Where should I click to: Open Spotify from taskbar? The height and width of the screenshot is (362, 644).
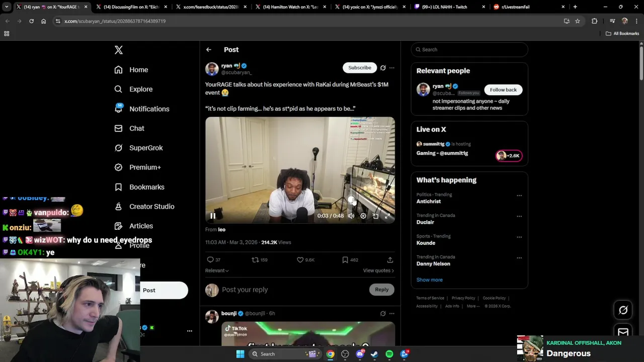tap(389, 354)
